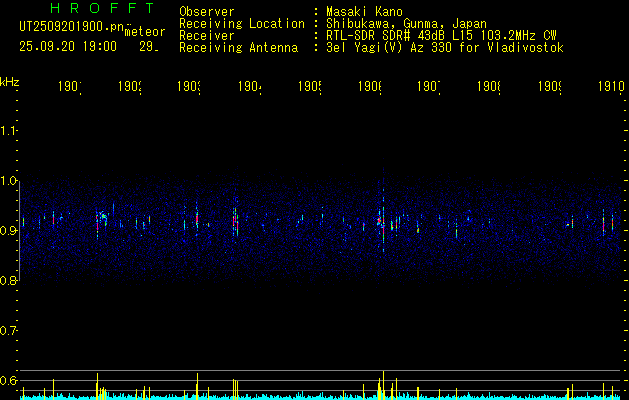Select the file name UT2509201900.pn
The width and height of the screenshot is (629, 400).
point(72,27)
